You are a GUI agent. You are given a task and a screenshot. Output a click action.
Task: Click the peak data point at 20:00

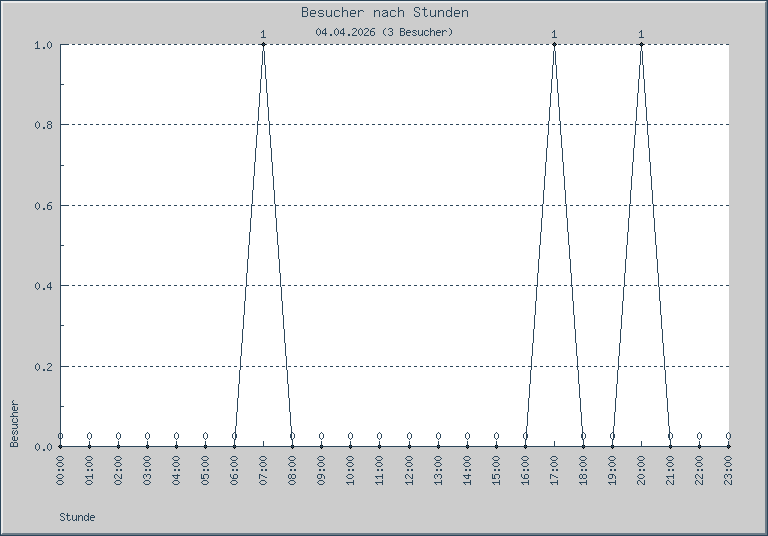click(641, 45)
